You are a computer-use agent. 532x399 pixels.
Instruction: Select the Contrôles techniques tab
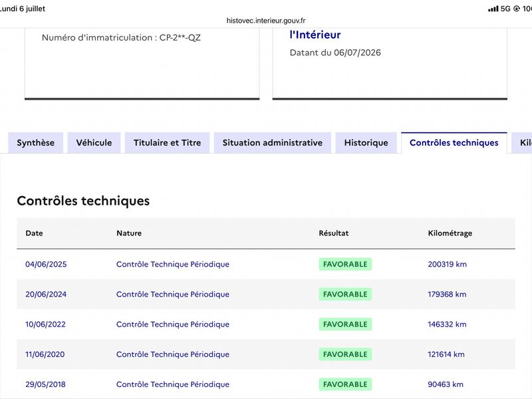[x=454, y=143]
